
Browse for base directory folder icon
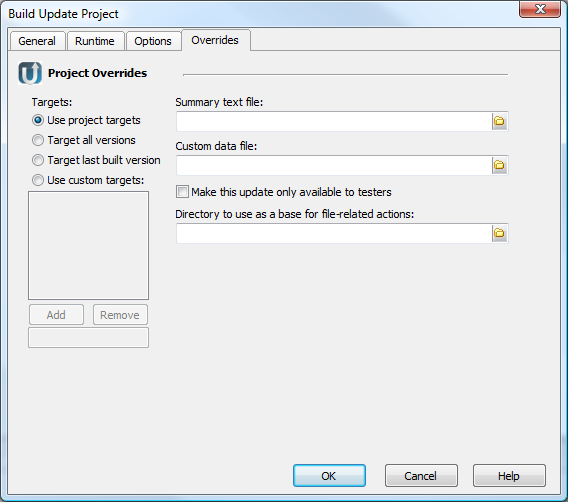(499, 233)
